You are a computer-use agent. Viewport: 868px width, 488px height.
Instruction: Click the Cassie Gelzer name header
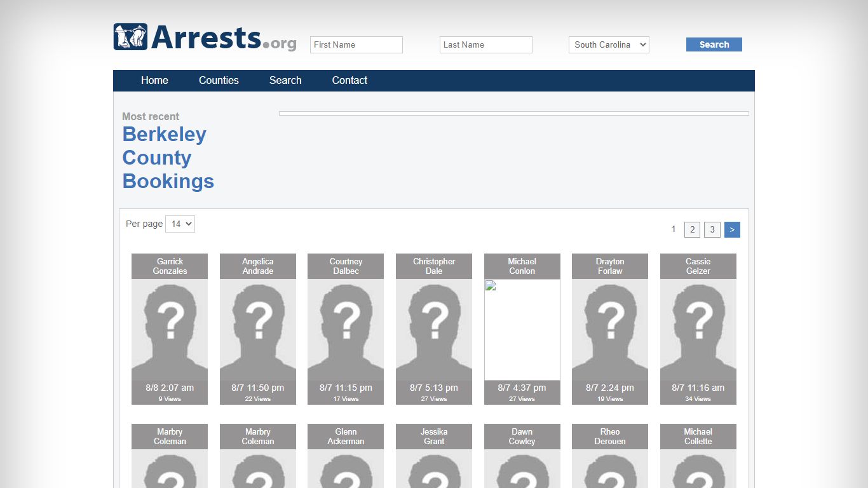(698, 266)
